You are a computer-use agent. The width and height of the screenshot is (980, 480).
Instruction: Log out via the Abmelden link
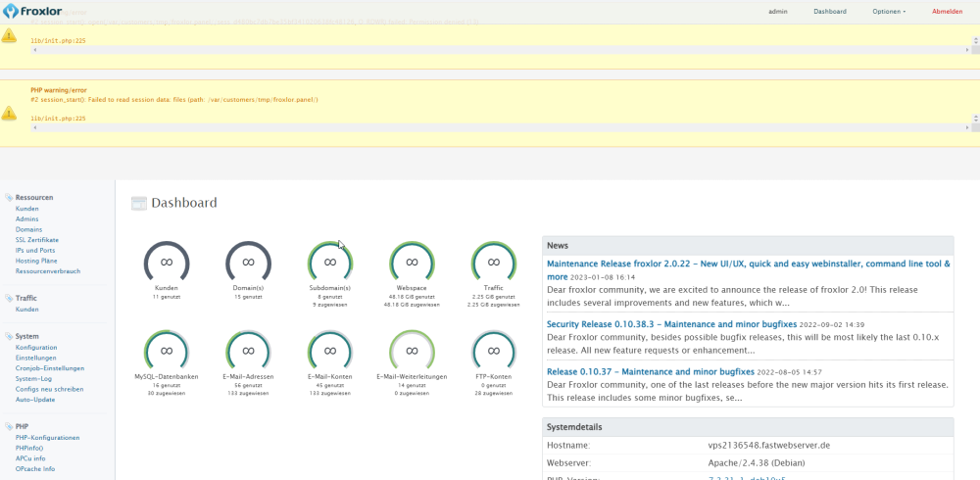[x=948, y=12]
